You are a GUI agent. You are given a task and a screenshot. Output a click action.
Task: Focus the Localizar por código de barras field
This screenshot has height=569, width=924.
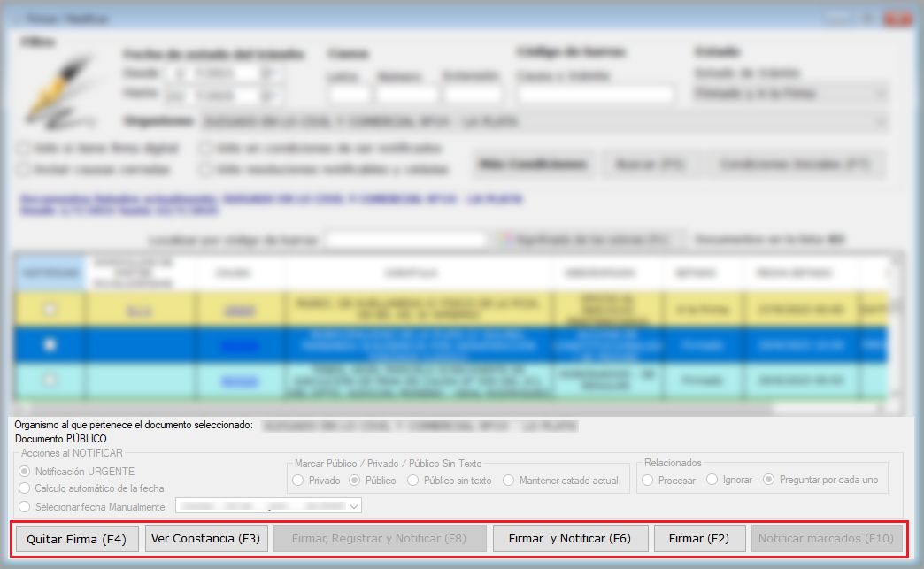pos(406,240)
